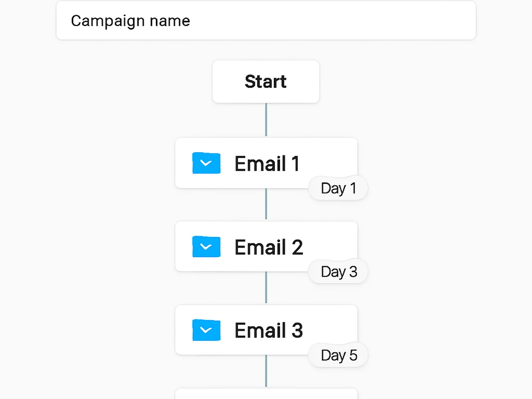Open the Day 1 schedule badge
This screenshot has height=399, width=532.
point(338,188)
